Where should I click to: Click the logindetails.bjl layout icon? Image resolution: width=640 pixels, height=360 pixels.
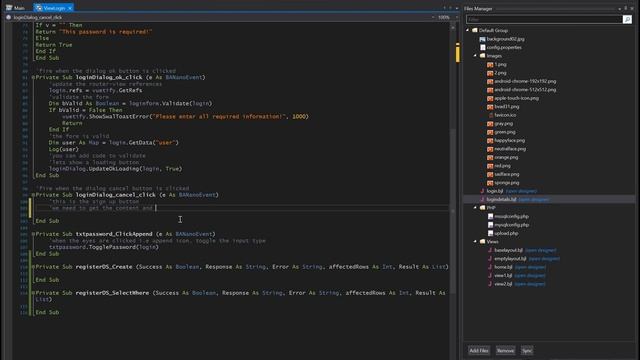[x=482, y=200]
